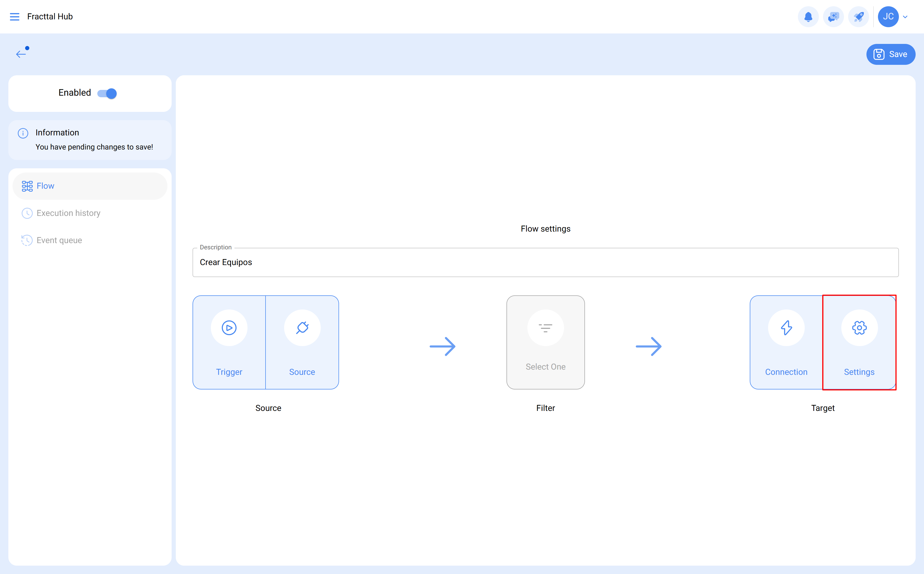Click the Source plug icon

click(x=302, y=327)
